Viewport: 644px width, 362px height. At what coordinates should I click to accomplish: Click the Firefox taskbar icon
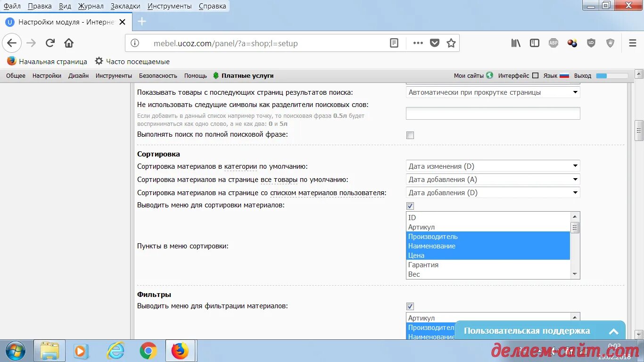pos(180,351)
